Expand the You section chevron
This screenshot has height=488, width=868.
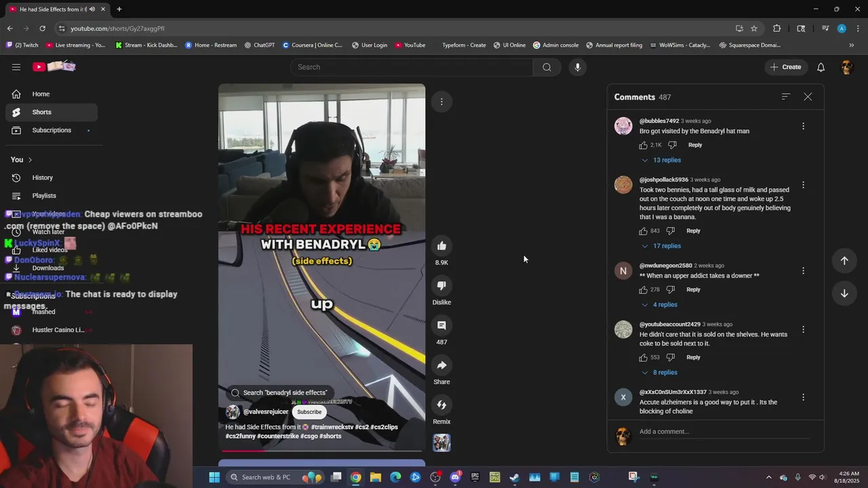tap(30, 160)
